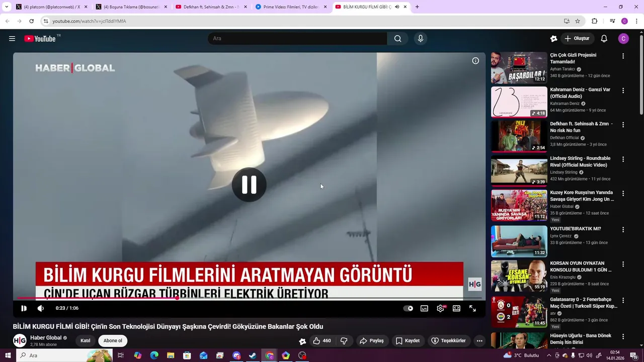Reload the page
644x362 pixels.
point(32,21)
